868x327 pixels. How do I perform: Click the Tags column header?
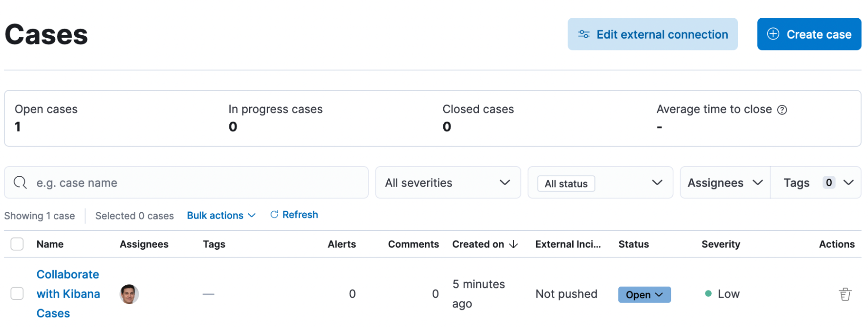[x=214, y=244]
